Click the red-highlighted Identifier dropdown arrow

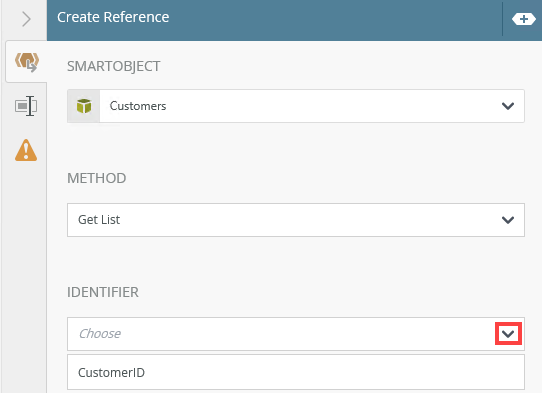[508, 334]
